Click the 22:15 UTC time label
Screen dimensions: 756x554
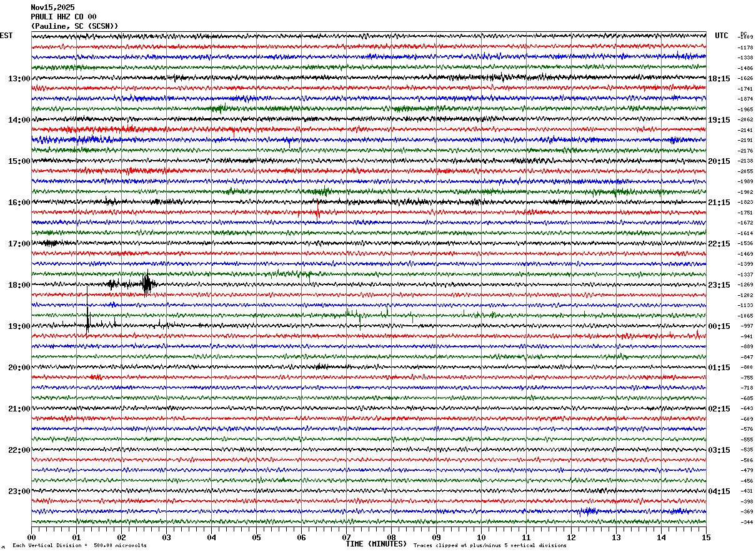pos(719,243)
